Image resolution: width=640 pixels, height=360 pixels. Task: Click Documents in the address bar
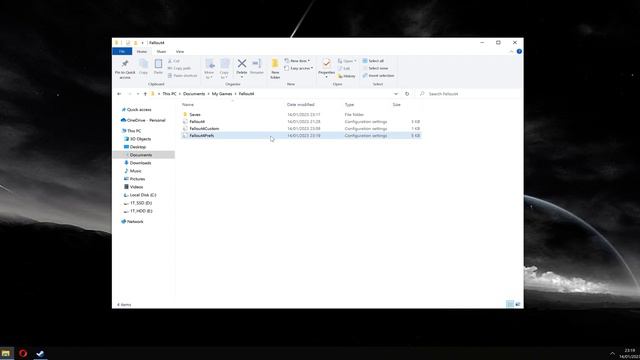[x=194, y=94]
